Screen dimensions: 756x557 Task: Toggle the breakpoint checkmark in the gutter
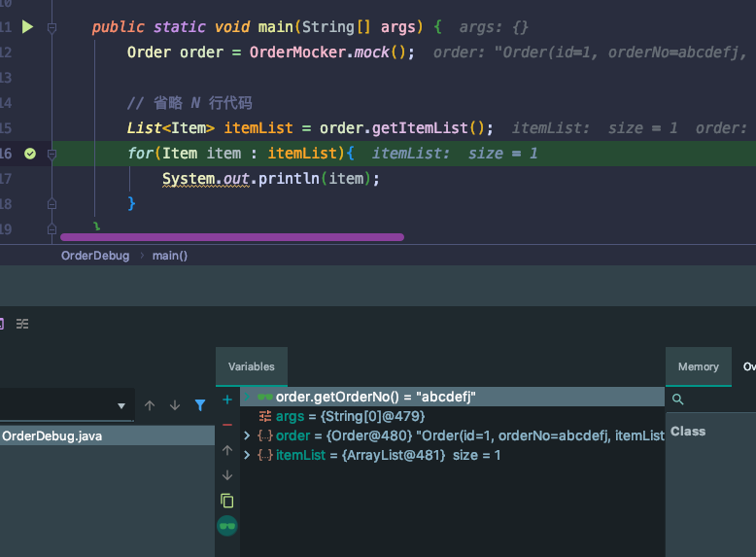[30, 154]
